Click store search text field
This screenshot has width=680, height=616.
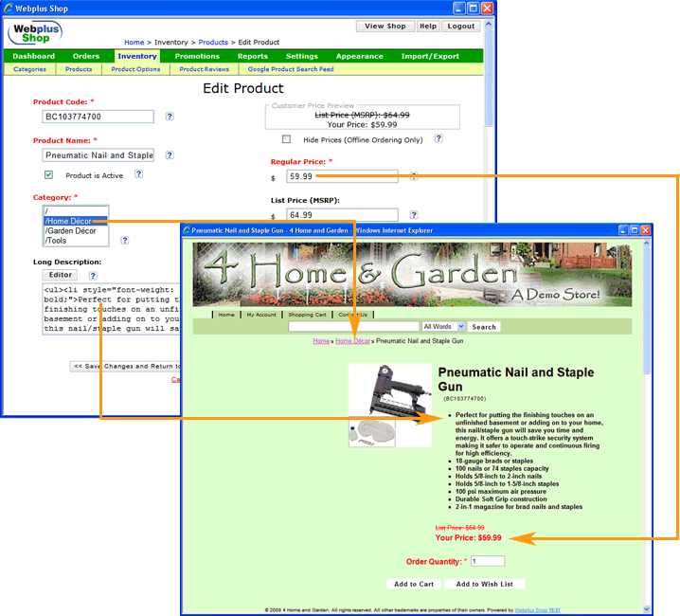(x=354, y=326)
